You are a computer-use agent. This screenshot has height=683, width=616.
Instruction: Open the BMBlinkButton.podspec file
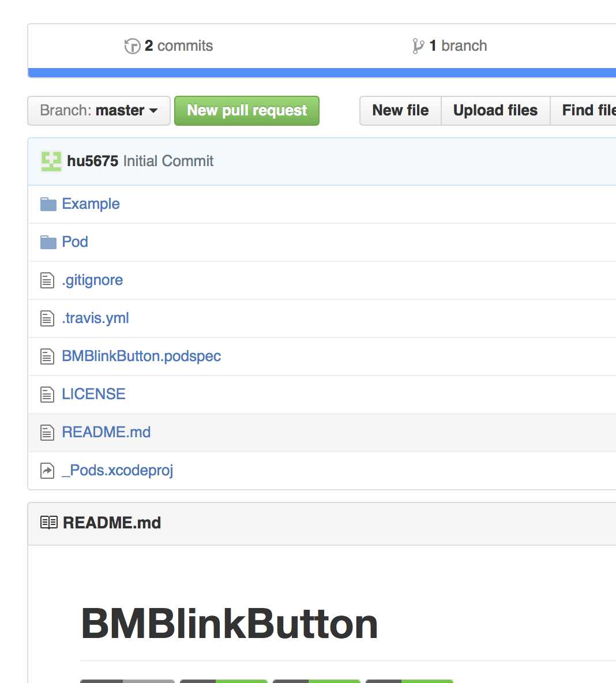[141, 356]
